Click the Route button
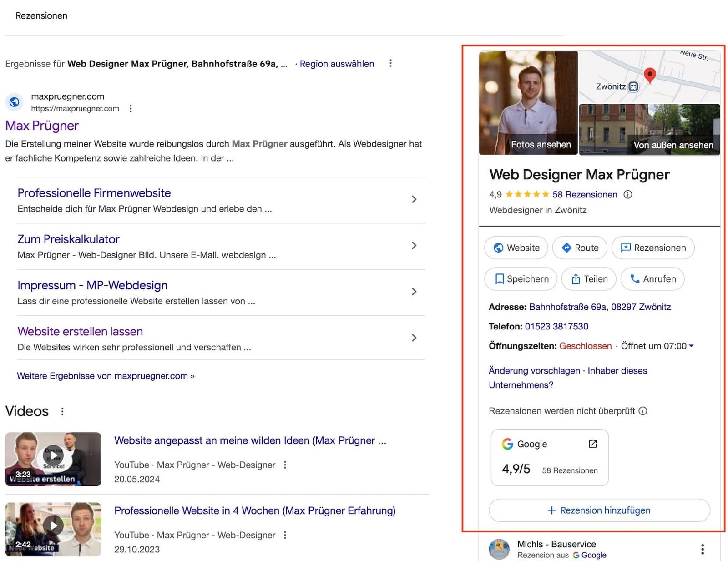This screenshot has width=728, height=561. pyautogui.click(x=580, y=248)
